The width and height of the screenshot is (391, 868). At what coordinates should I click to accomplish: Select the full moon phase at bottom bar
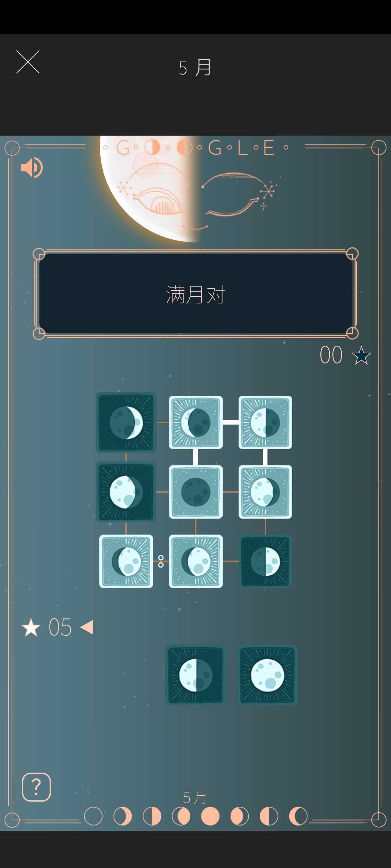click(x=210, y=816)
